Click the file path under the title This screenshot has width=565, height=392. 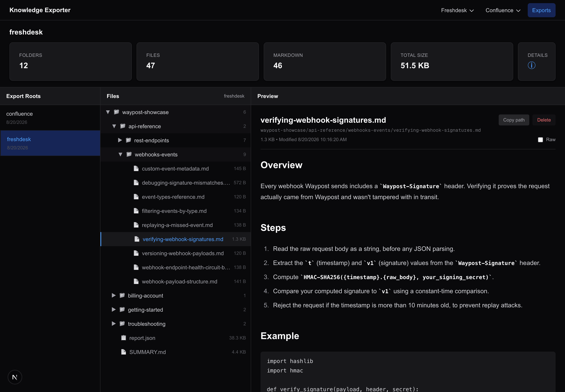(x=371, y=130)
